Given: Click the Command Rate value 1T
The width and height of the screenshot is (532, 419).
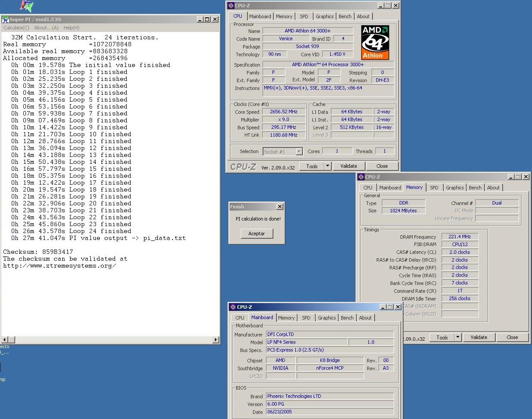Looking at the screenshot, I should (x=460, y=291).
